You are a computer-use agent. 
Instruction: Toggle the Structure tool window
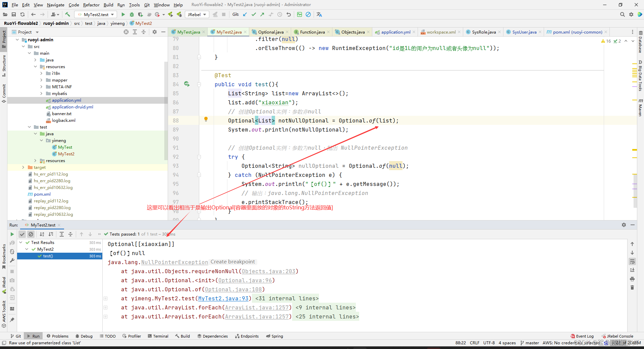(x=4, y=66)
